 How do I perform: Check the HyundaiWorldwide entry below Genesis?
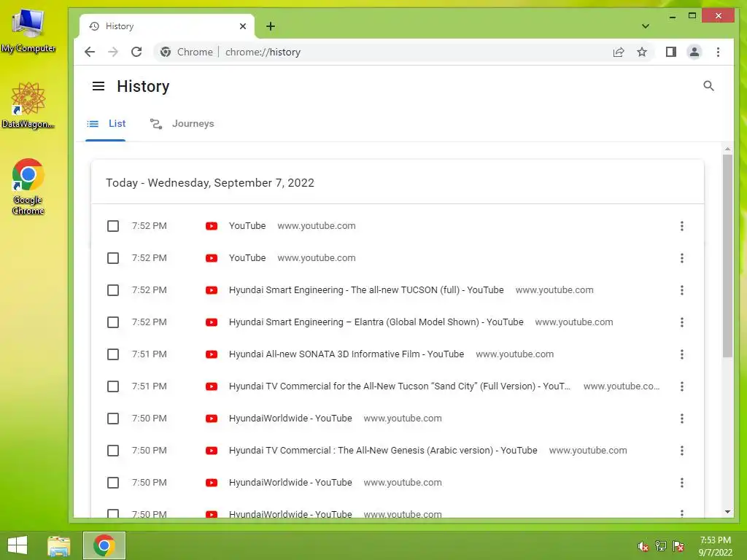(x=113, y=483)
